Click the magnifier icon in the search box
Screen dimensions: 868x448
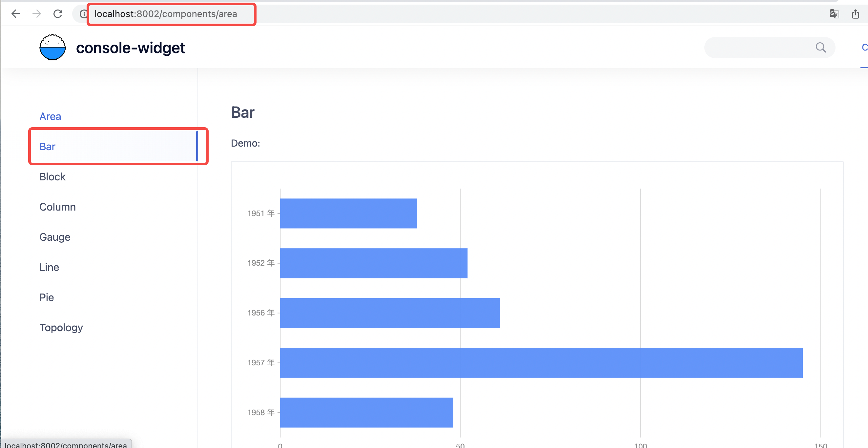click(x=821, y=48)
